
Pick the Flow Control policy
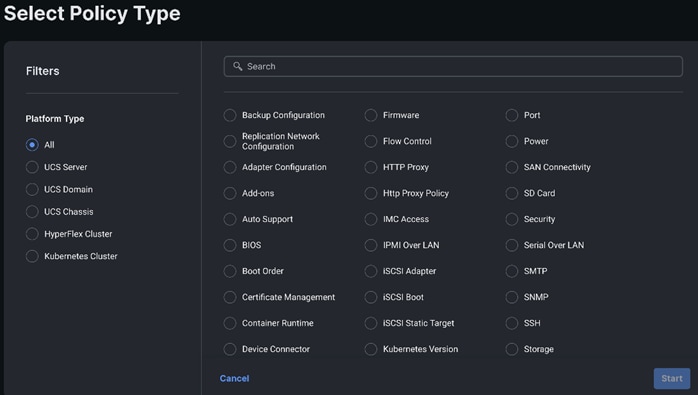(x=371, y=141)
